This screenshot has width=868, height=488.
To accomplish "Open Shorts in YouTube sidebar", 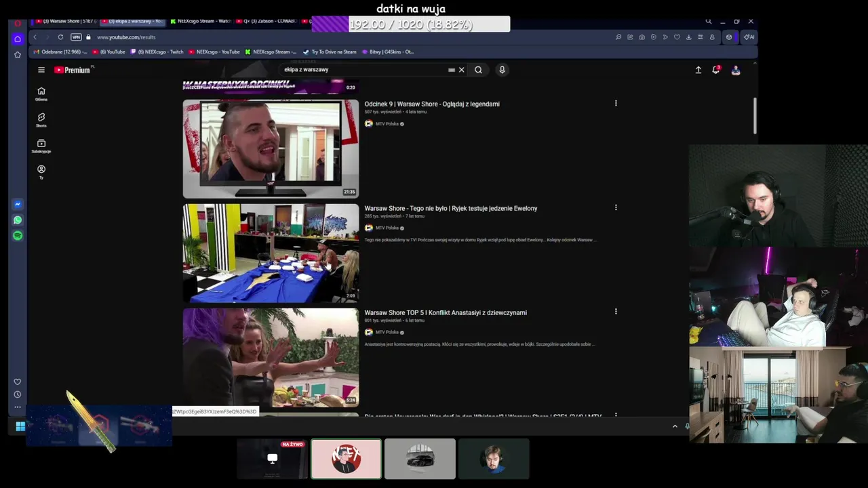I will pos(41,120).
